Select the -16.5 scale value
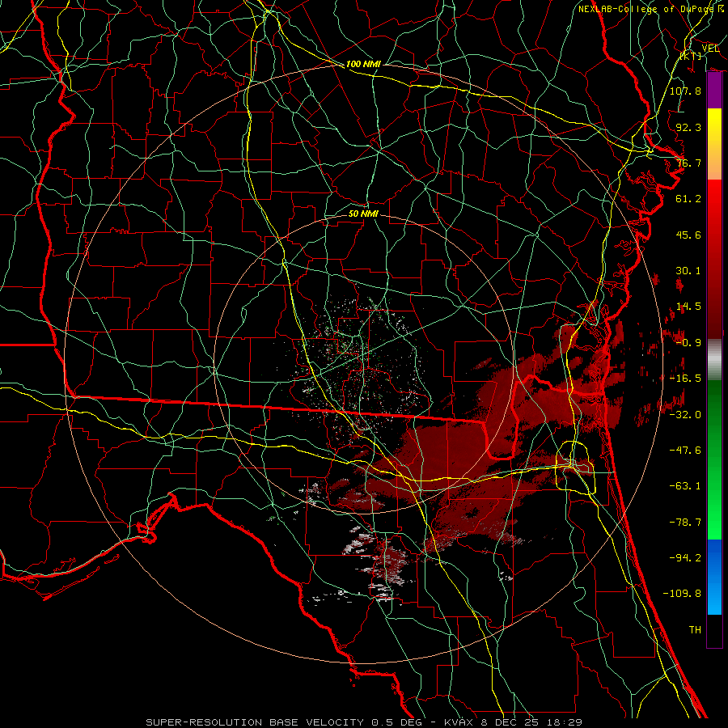This screenshot has width=728, height=728. click(685, 378)
